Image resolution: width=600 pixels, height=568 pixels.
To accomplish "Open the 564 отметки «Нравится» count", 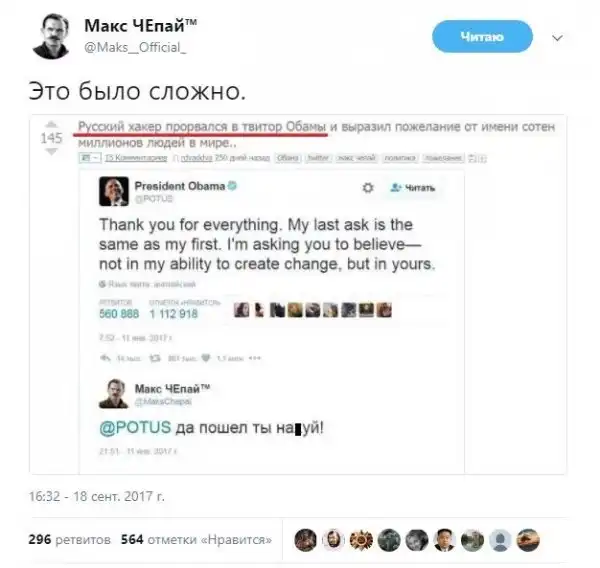I will 196,540.
